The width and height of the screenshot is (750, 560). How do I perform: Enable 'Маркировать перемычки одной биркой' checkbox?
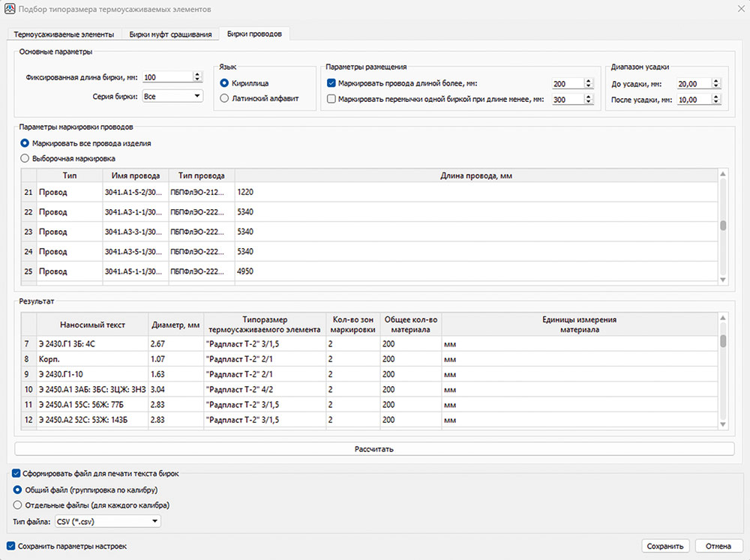tap(332, 99)
